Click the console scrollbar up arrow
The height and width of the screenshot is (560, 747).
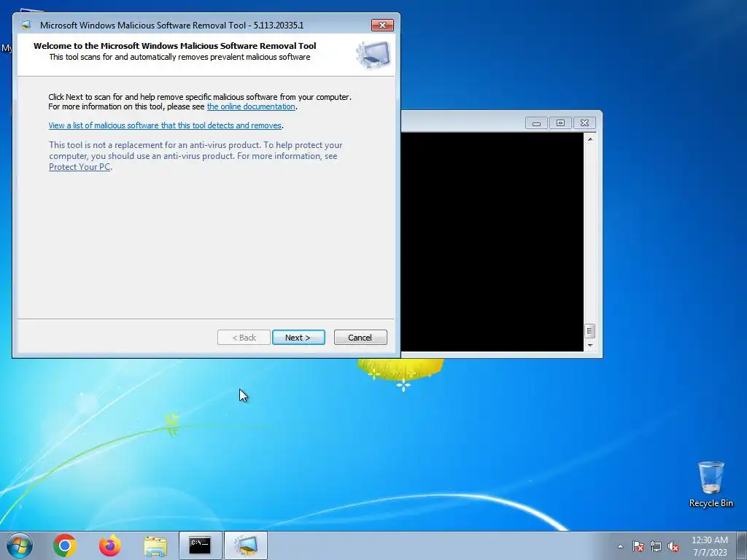pyautogui.click(x=589, y=139)
